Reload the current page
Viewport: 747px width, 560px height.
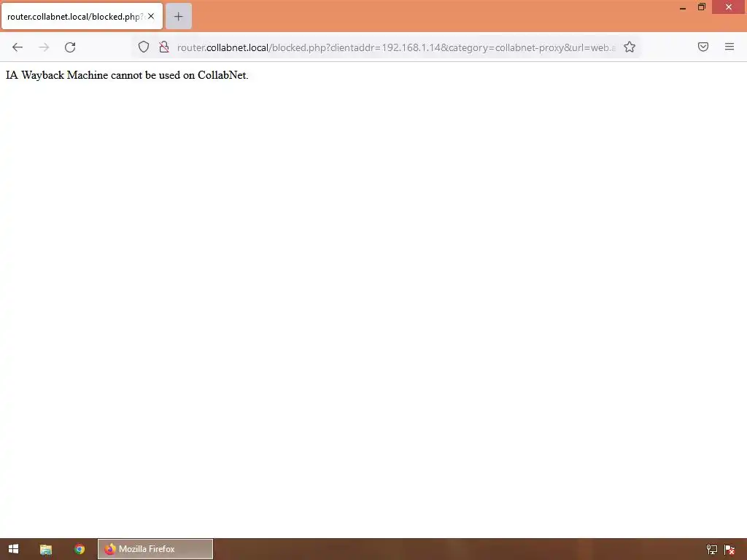coord(70,47)
